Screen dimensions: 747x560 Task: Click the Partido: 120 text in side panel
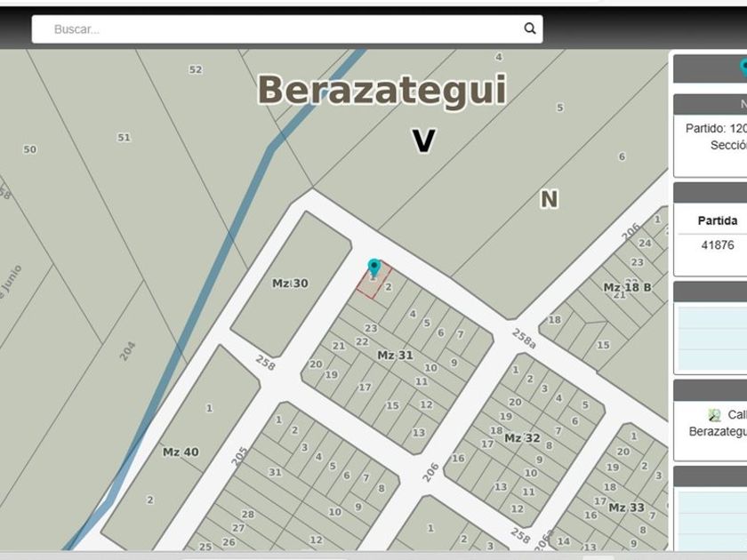[716, 129]
